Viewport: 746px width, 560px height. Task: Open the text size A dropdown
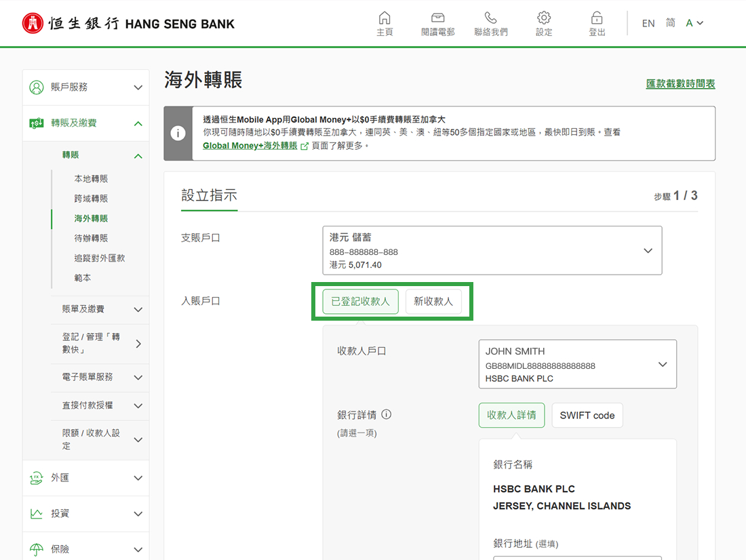pos(694,24)
